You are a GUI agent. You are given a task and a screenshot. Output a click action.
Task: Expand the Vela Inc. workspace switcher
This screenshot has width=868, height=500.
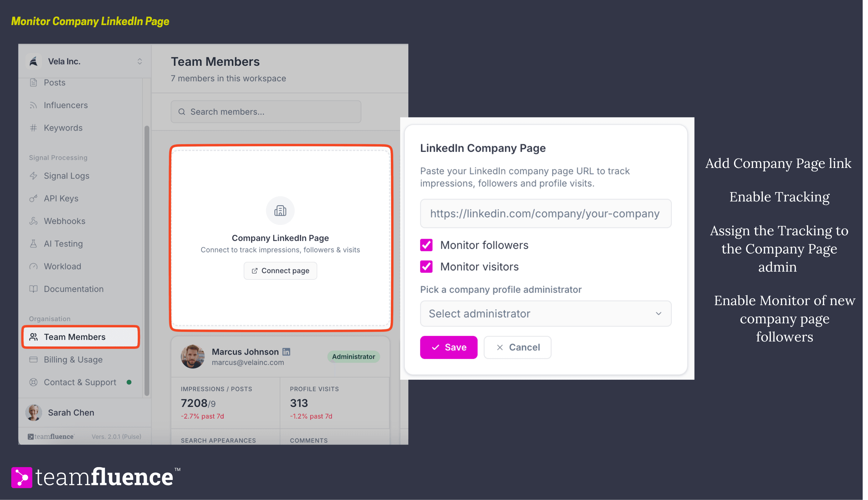[x=140, y=61]
